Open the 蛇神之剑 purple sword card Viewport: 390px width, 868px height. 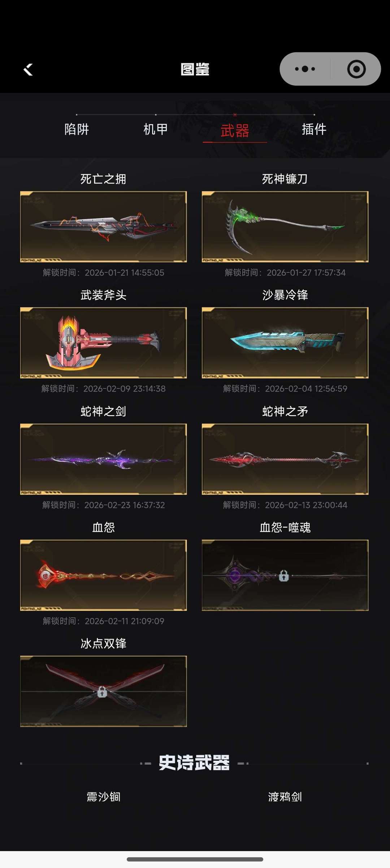tap(103, 459)
